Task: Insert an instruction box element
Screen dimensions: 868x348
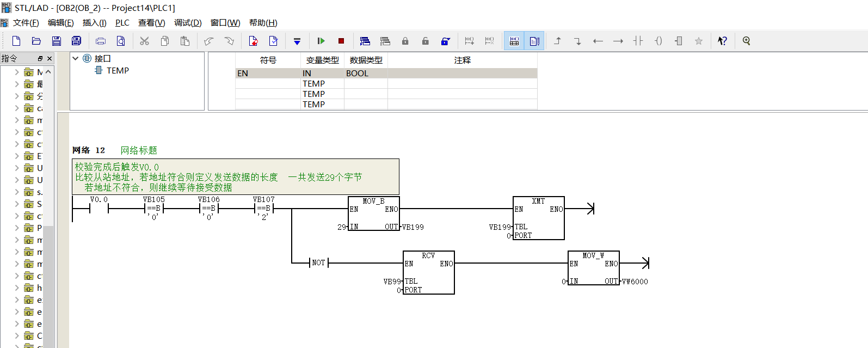Action: pos(679,41)
